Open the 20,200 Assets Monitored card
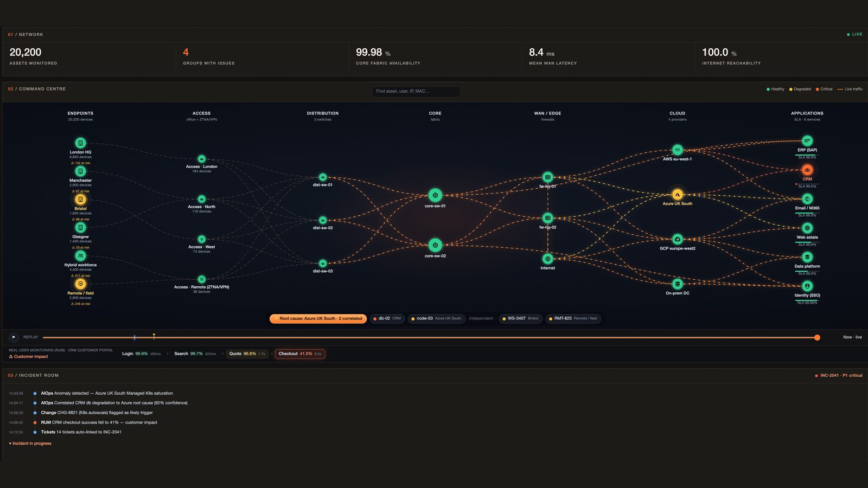The height and width of the screenshot is (488, 868). (90, 57)
